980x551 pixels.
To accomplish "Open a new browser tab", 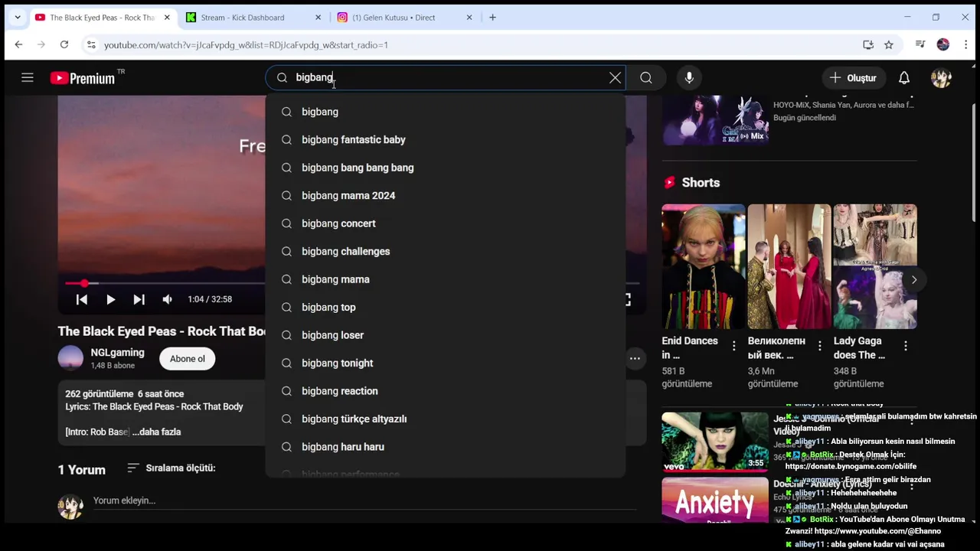I will (492, 17).
